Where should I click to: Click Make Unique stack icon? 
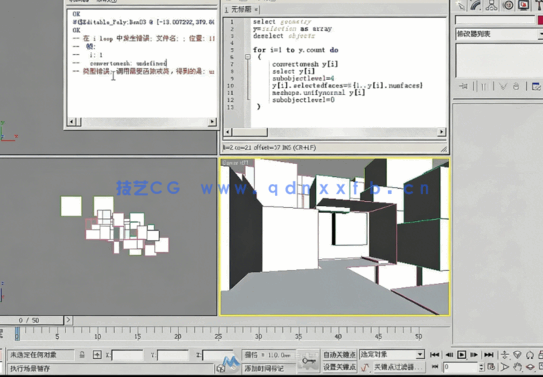[502, 86]
